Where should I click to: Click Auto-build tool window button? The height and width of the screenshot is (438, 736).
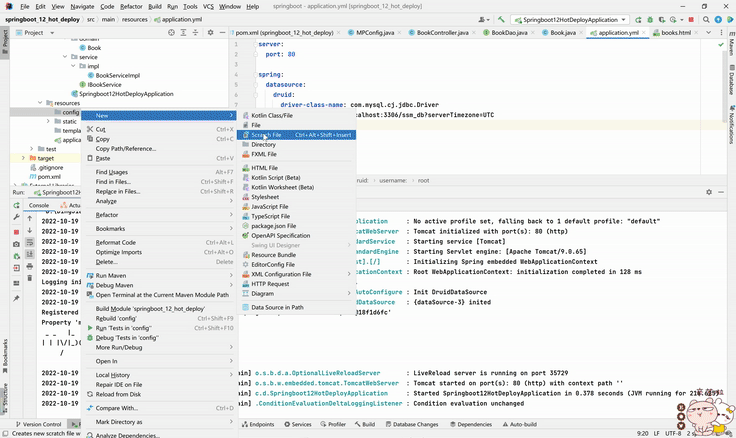520,424
